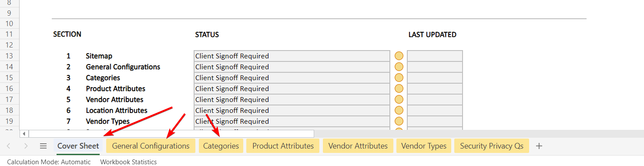Viewport: 644px width, 166px height.
Task: Open the Security Privacy Qs tab
Action: pyautogui.click(x=492, y=146)
